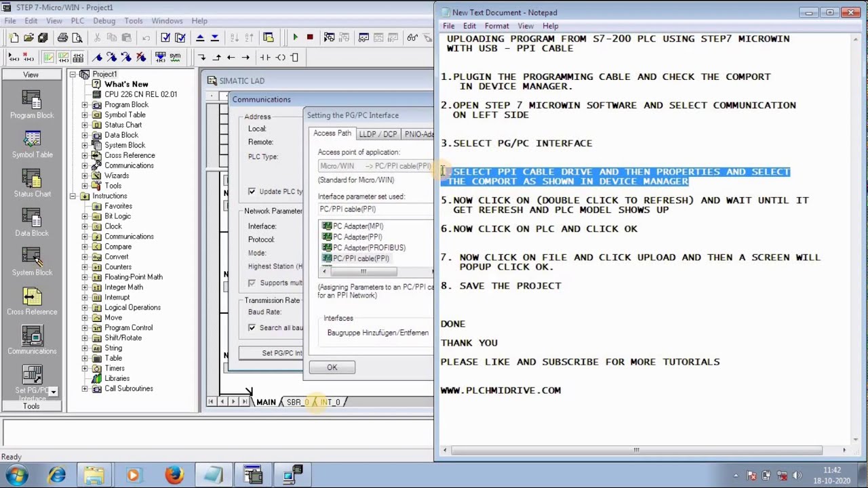
Task: Open Symbol Table in navigation bar
Action: click(x=31, y=144)
